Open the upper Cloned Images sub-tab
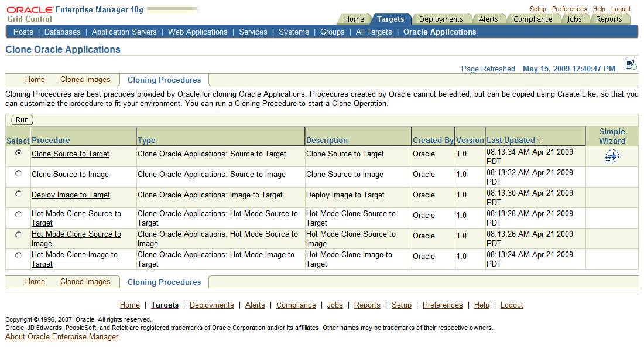The image size is (644, 351). (85, 79)
